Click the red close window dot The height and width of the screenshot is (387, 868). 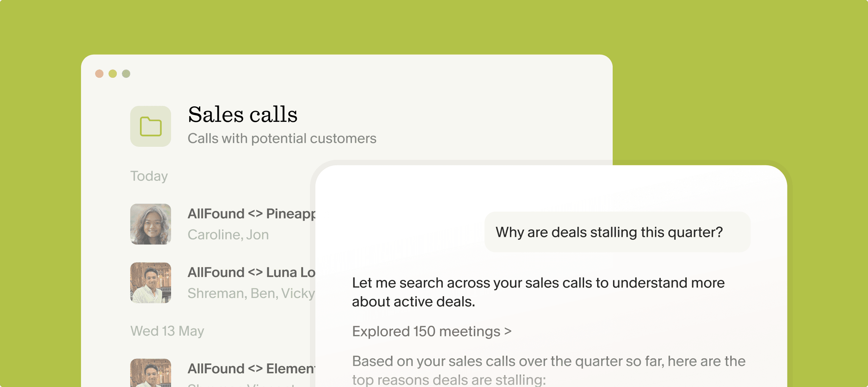coord(99,74)
